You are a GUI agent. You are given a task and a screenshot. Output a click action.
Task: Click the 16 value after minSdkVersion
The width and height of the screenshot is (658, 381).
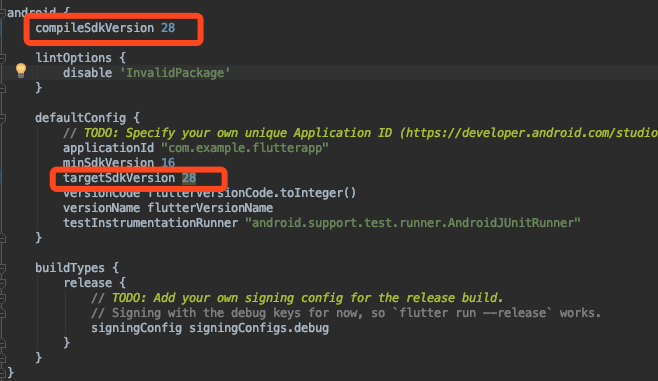coord(168,163)
